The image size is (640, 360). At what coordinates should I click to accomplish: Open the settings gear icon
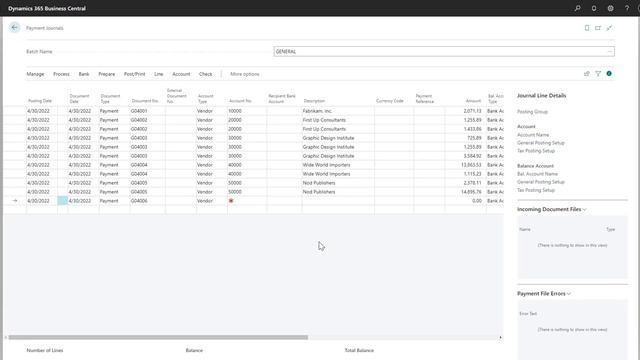(x=610, y=8)
